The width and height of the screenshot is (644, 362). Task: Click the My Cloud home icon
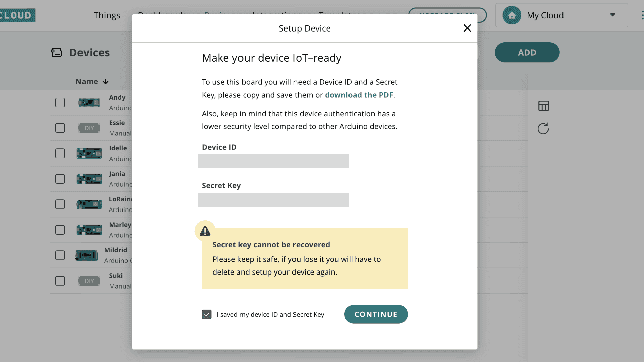tap(512, 15)
